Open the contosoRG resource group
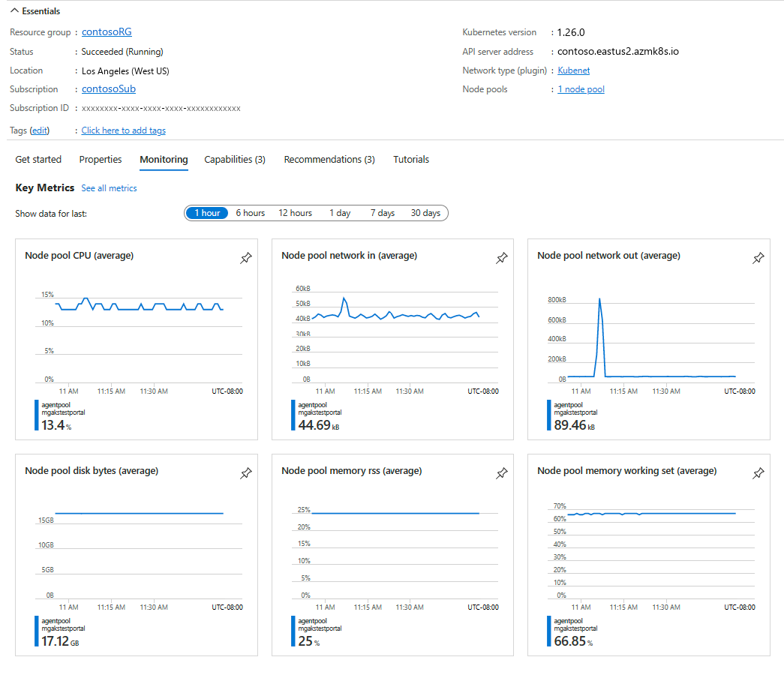 [106, 31]
